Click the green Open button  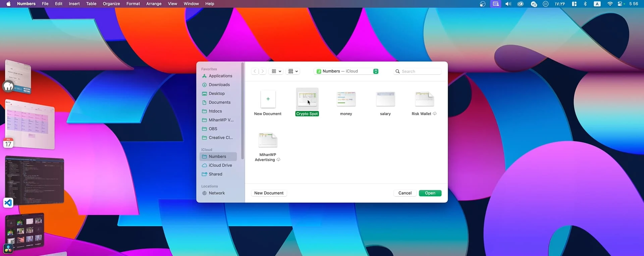[430, 193]
